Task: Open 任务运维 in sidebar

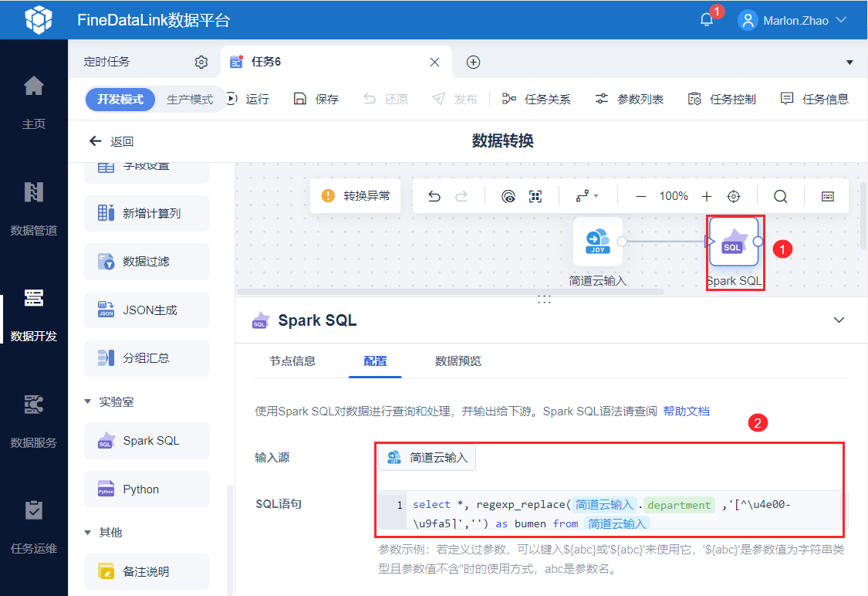Action: pos(34,527)
